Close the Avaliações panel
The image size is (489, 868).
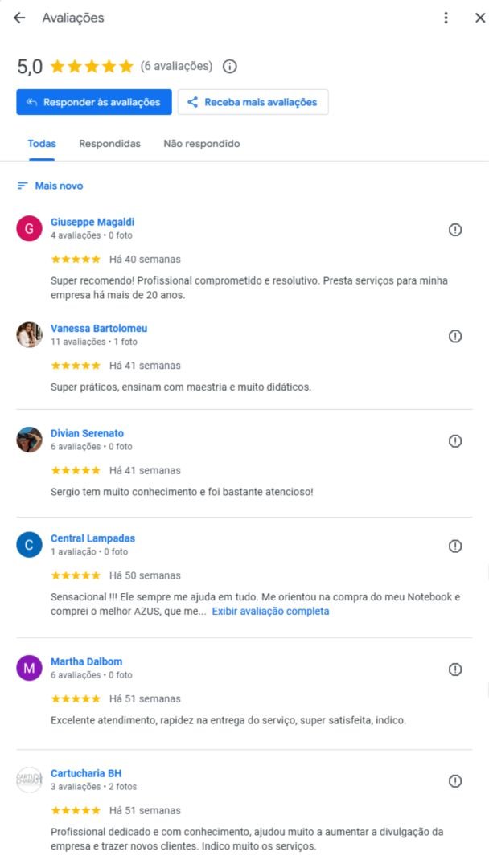click(x=479, y=18)
